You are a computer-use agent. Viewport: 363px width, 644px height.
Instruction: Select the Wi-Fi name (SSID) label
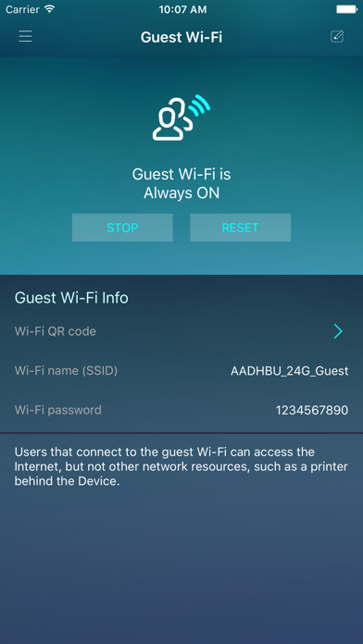click(66, 371)
